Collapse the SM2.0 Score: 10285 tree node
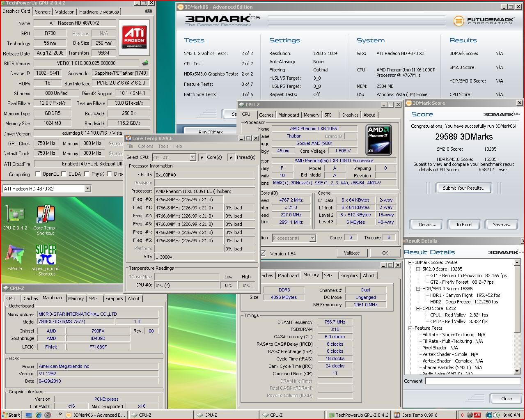The width and height of the screenshot is (525, 420). pyautogui.click(x=418, y=269)
